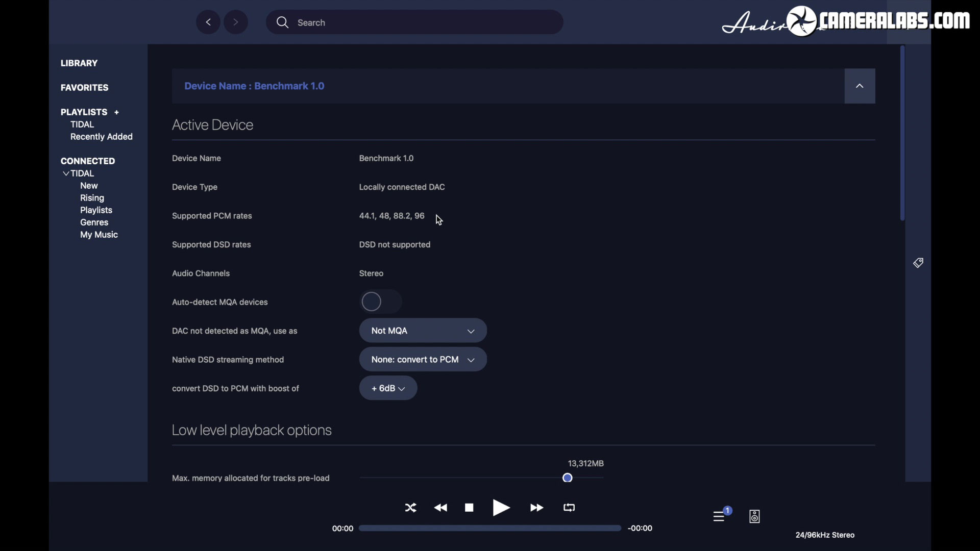Enable Auto-detect MQA devices switch

click(380, 302)
